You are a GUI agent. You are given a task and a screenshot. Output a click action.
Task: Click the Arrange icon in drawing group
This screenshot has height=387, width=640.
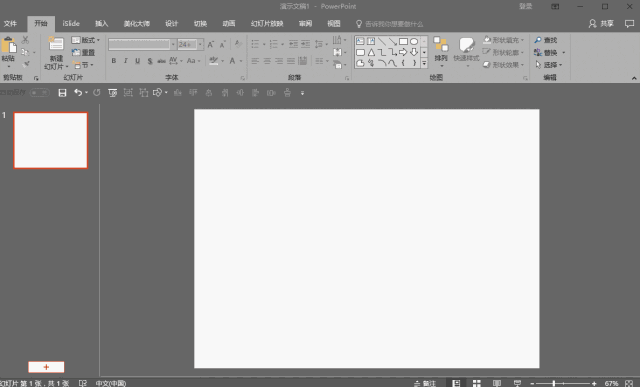(441, 44)
